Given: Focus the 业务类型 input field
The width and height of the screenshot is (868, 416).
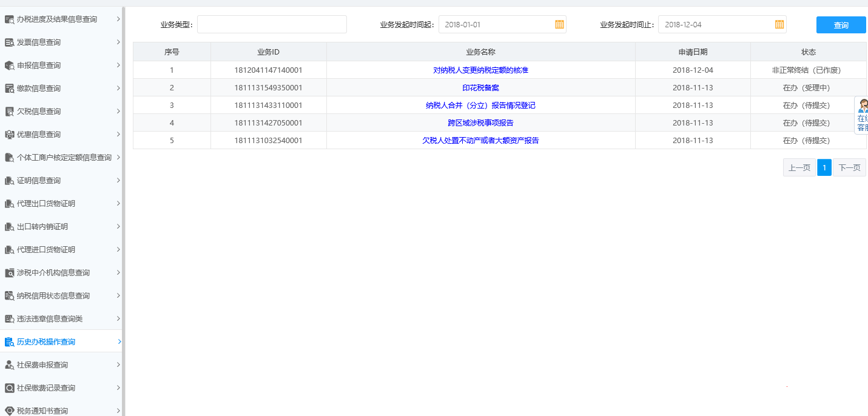Looking at the screenshot, I should 272,24.
